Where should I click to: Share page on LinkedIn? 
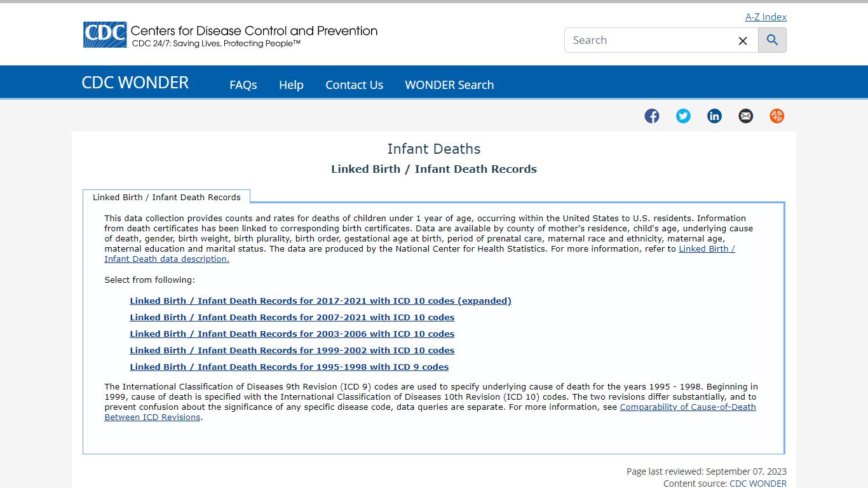714,116
